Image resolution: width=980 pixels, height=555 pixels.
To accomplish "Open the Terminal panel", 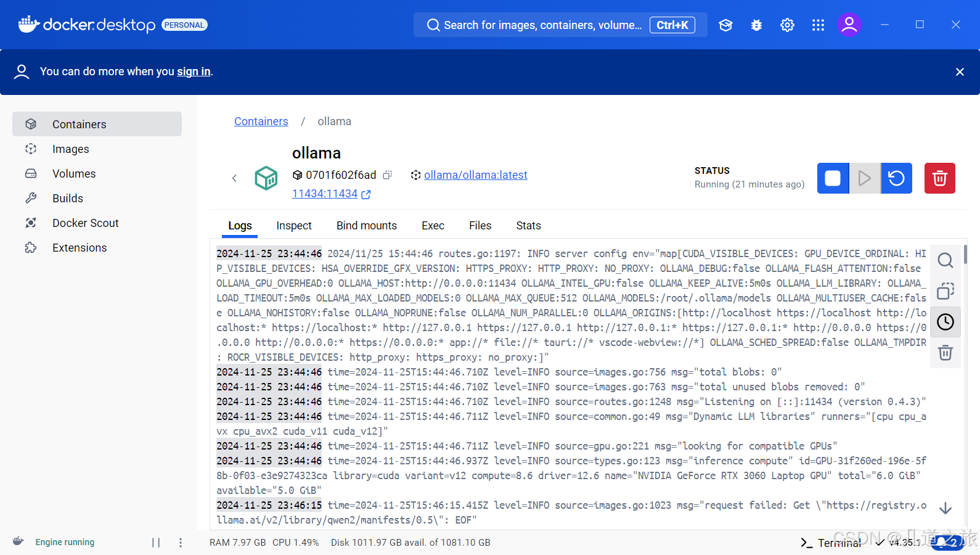I will [x=830, y=543].
